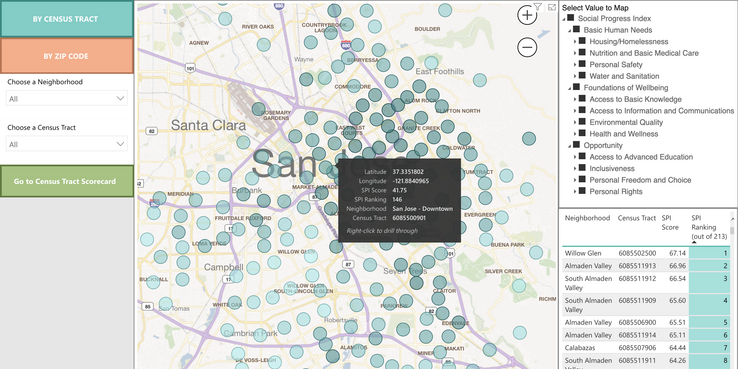Tick the Environmental Quality checkbox
Screen dimensions: 738x369
click(582, 122)
